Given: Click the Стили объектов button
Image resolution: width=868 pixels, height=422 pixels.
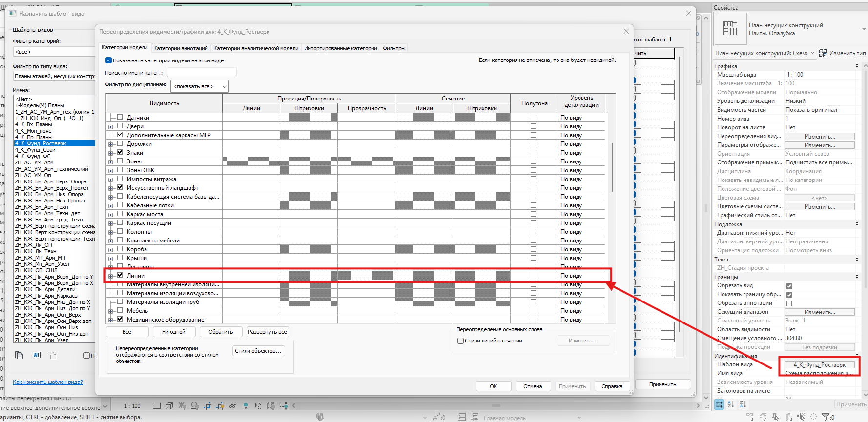Looking at the screenshot, I should pyautogui.click(x=258, y=351).
